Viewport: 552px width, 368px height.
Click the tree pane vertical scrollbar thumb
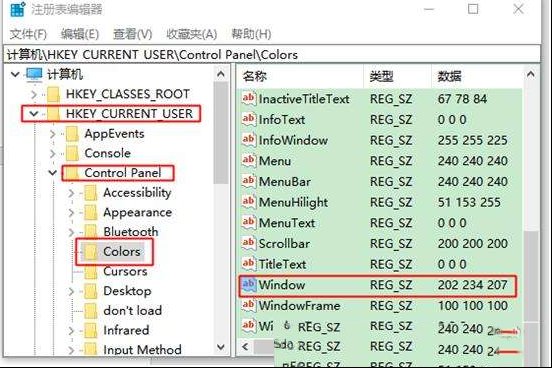(x=221, y=133)
